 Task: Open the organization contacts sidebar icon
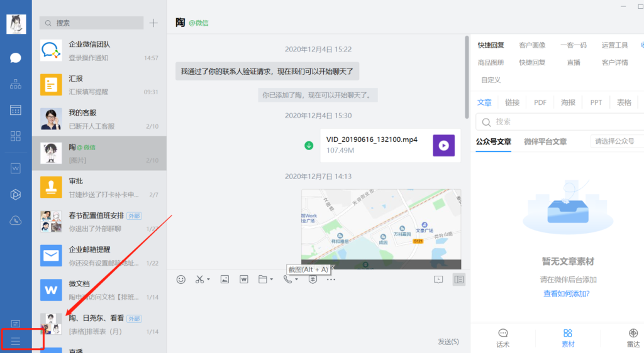click(16, 84)
